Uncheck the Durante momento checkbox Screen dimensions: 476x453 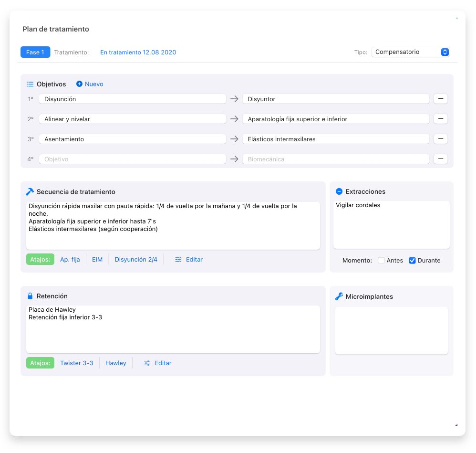(x=412, y=260)
